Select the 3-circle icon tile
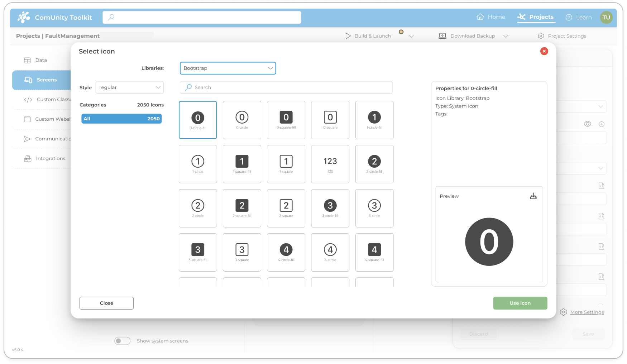Image resolution: width=627 pixels, height=364 pixels. 374,208
